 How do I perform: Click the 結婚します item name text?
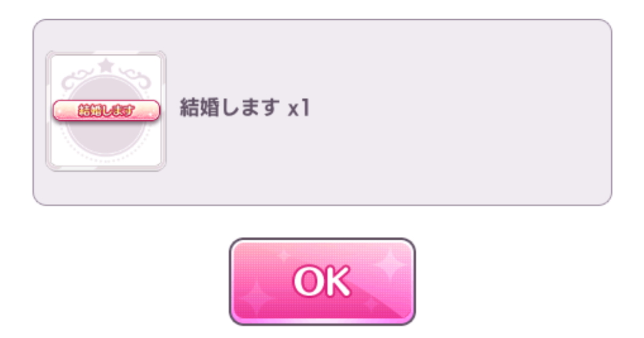[229, 109]
